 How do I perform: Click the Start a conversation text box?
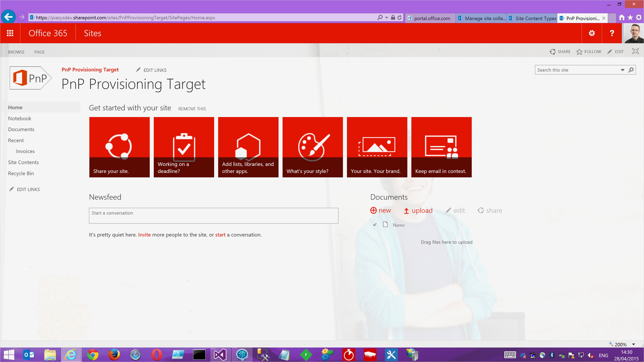coord(214,216)
